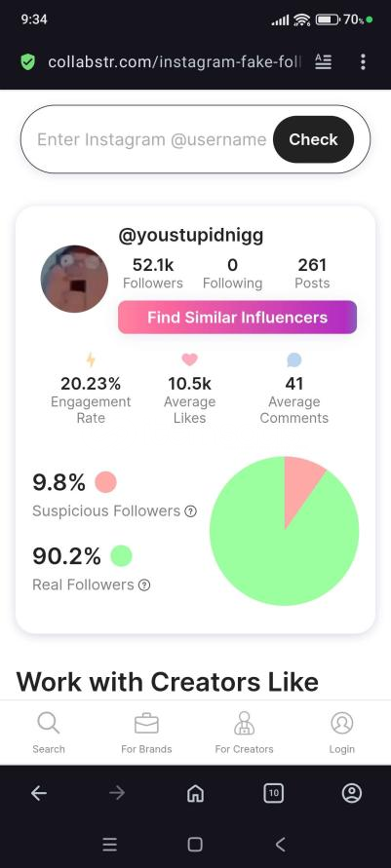Screen dimensions: 391x868
Task: Tap the Suspicious Followers help icon
Action: [x=190, y=510]
